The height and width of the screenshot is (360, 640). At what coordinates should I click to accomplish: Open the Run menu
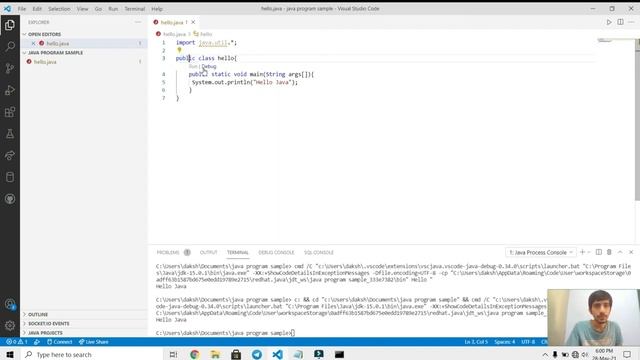[113, 9]
